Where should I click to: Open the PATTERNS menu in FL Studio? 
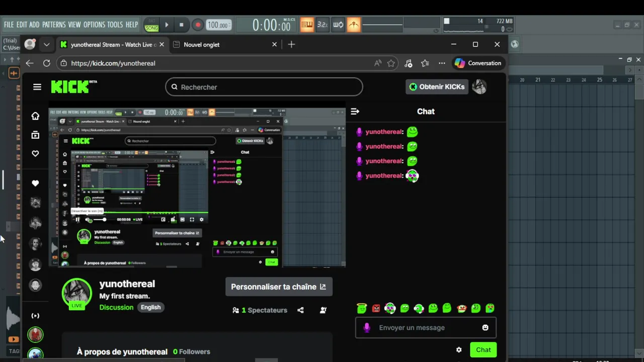tap(54, 25)
